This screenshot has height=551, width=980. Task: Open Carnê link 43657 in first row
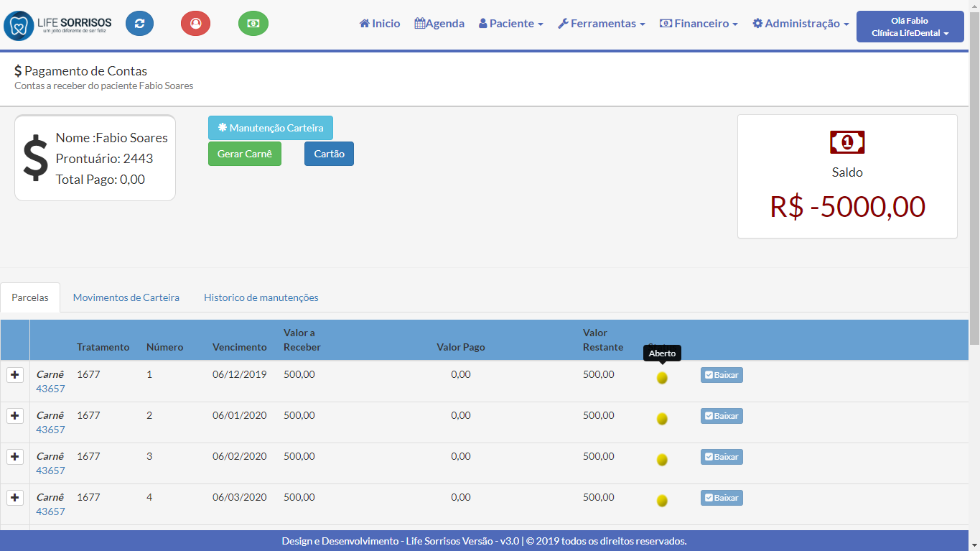click(x=50, y=389)
